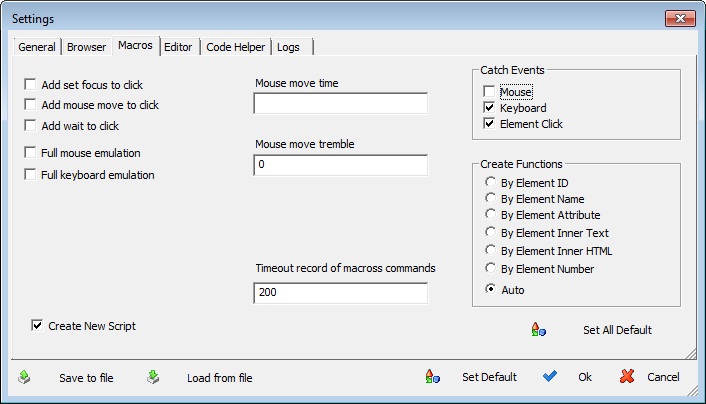Click the Set Default button text
The image size is (706, 404).
[489, 377]
